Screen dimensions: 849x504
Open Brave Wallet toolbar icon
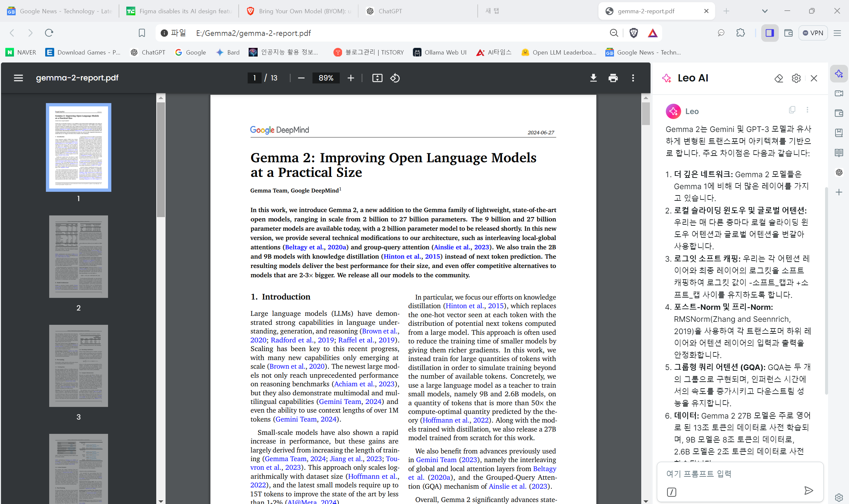pos(788,33)
